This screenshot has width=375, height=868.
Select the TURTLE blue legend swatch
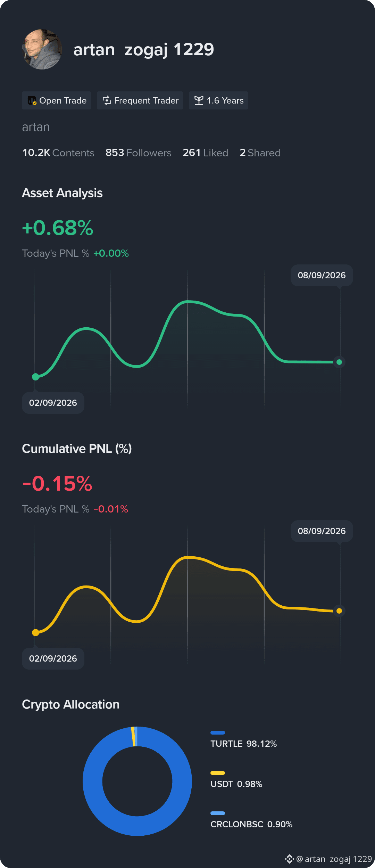pyautogui.click(x=218, y=732)
